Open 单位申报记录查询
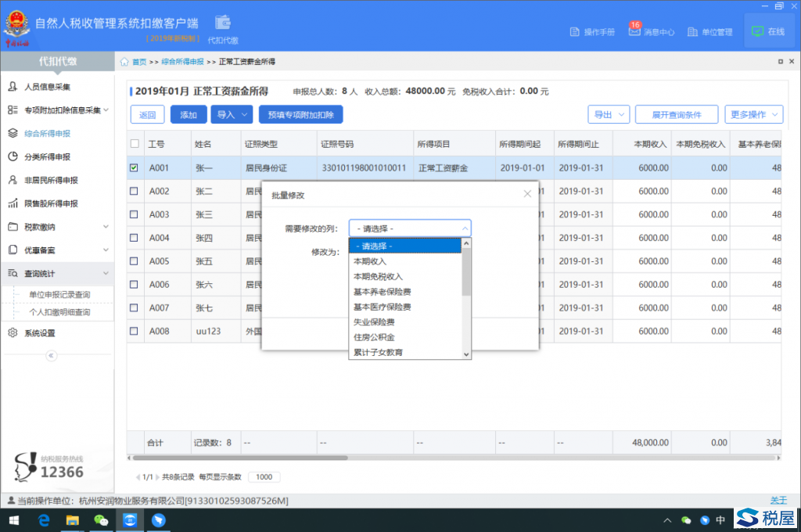The height and width of the screenshot is (532, 801). click(59, 294)
